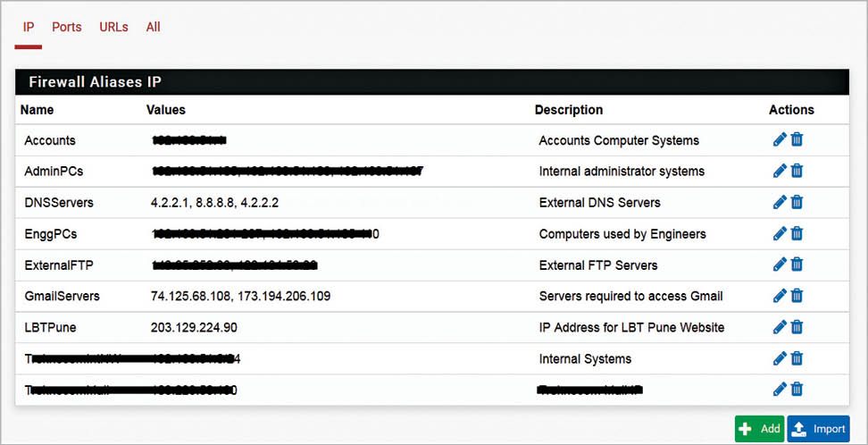Click the green Add button
This screenshot has width=868, height=445.
click(759, 429)
